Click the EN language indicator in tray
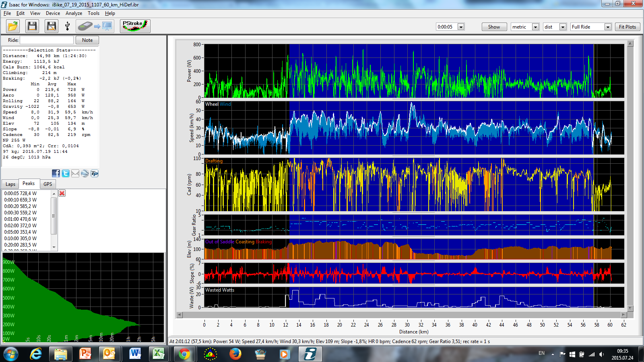The height and width of the screenshot is (362, 644). 541,353
